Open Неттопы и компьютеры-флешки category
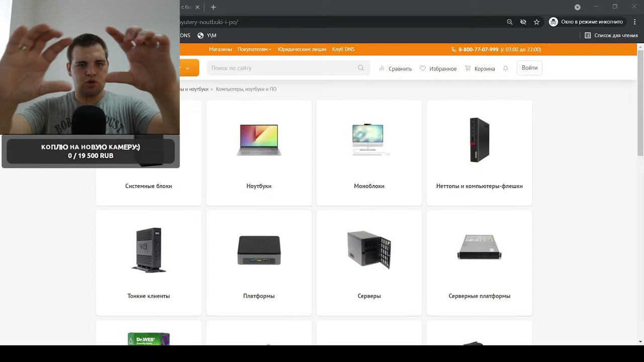The height and width of the screenshot is (362, 644). pyautogui.click(x=479, y=153)
